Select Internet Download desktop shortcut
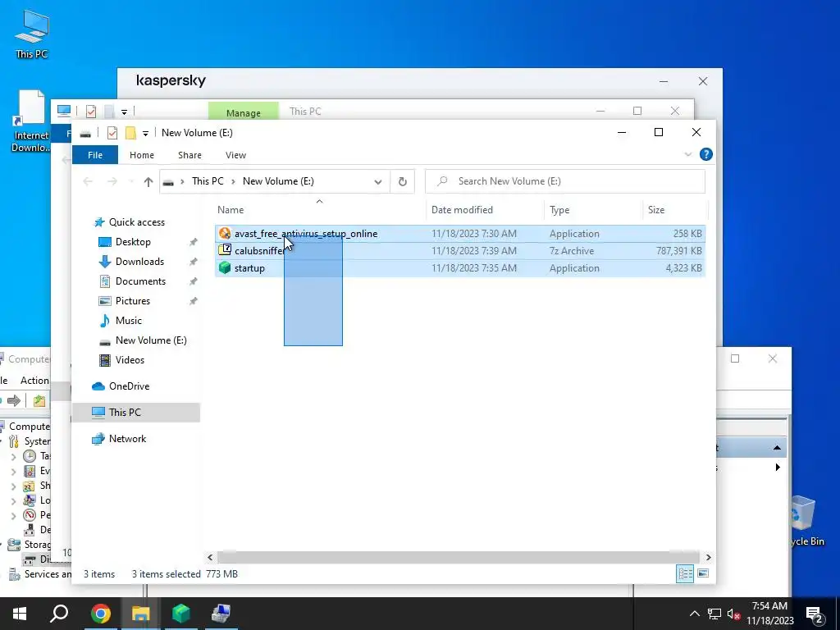This screenshot has width=840, height=630. click(x=30, y=121)
